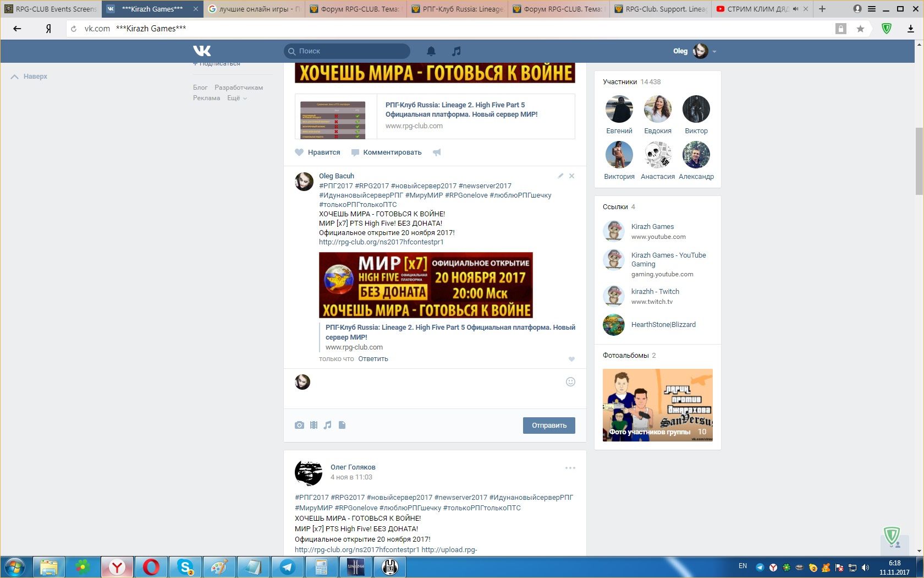Open downloads arrow icon in browser toolbar
Image resolution: width=924 pixels, height=578 pixels.
click(911, 29)
